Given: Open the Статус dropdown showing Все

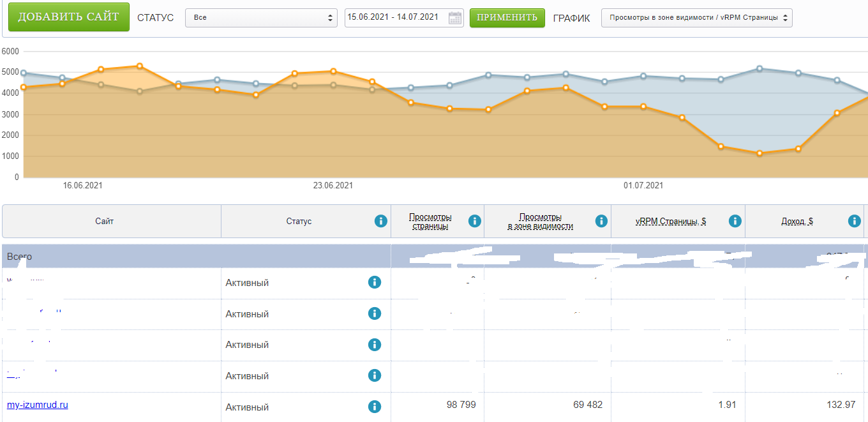Looking at the screenshot, I should (261, 18).
